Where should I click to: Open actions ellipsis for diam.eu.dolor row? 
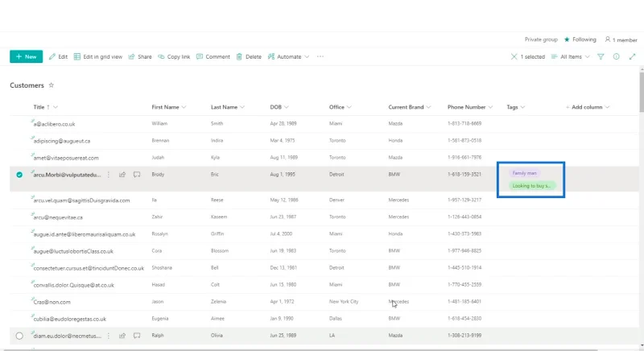[x=109, y=336]
